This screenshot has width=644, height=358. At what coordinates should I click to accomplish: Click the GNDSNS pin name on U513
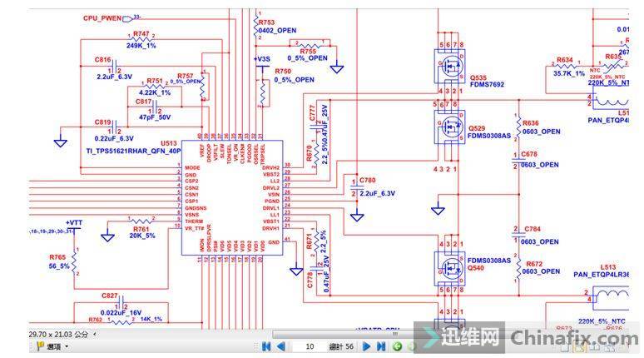[196, 208]
